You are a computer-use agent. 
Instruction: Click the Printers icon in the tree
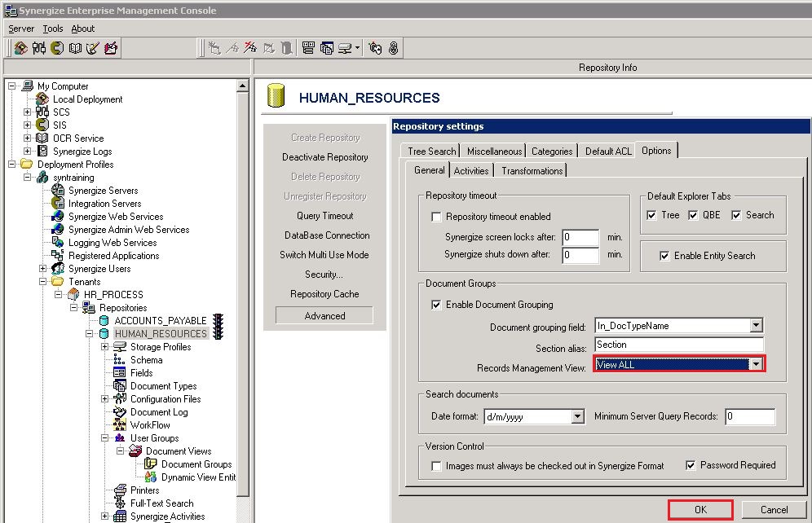tap(120, 490)
